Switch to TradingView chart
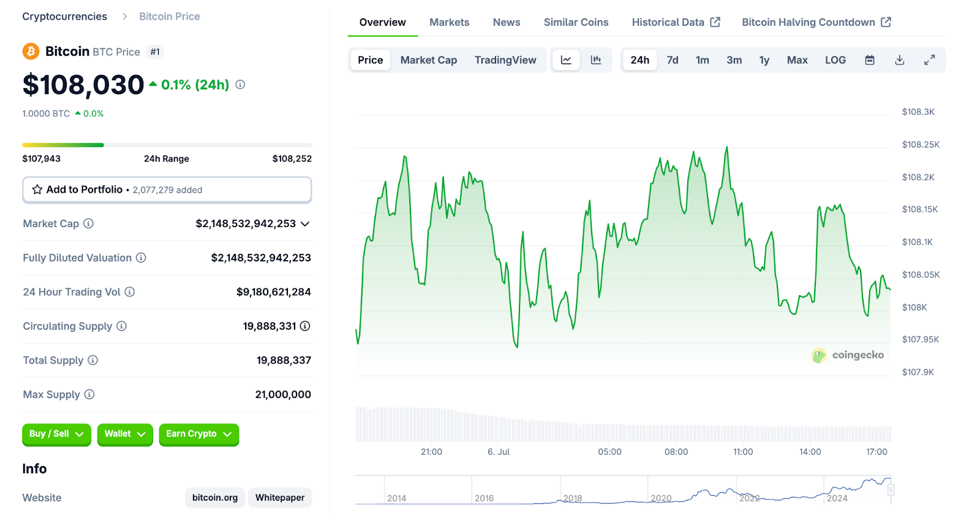Image resolution: width=980 pixels, height=516 pixels. click(505, 60)
